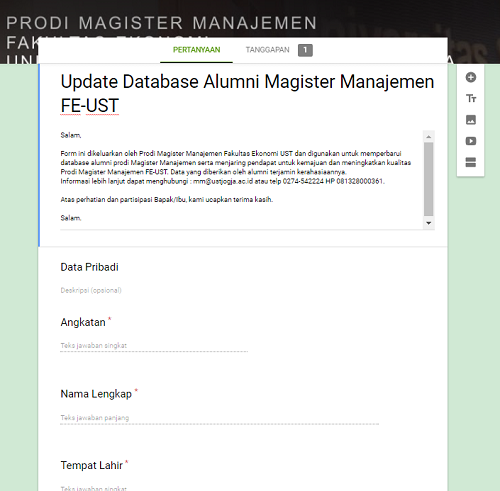Edit the form title Update Database Alumni

point(247,94)
